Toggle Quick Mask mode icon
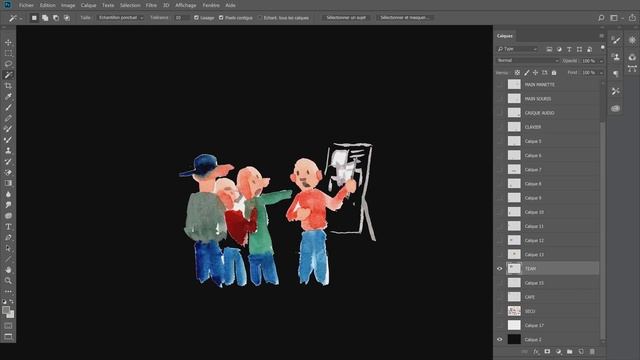The image size is (640, 360). 8,326
